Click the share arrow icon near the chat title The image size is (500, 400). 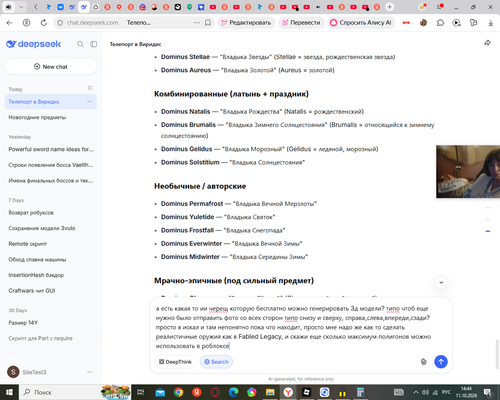click(x=487, y=43)
